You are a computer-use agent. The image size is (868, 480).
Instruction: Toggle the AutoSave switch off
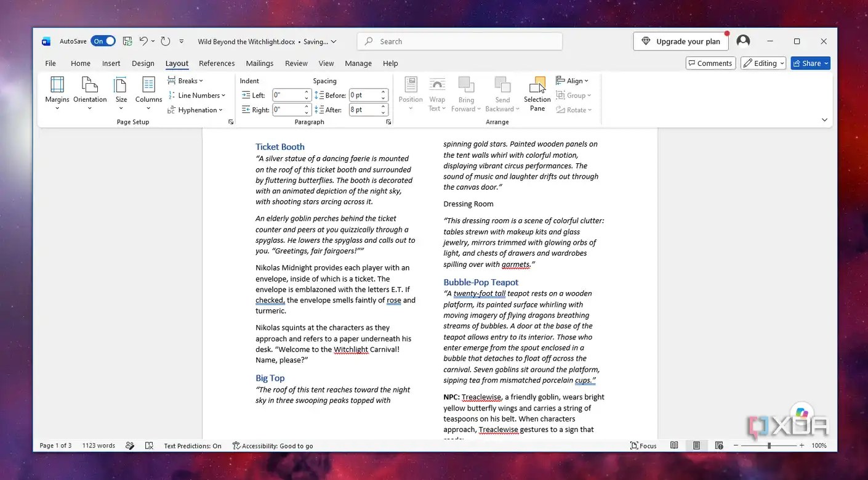point(103,41)
